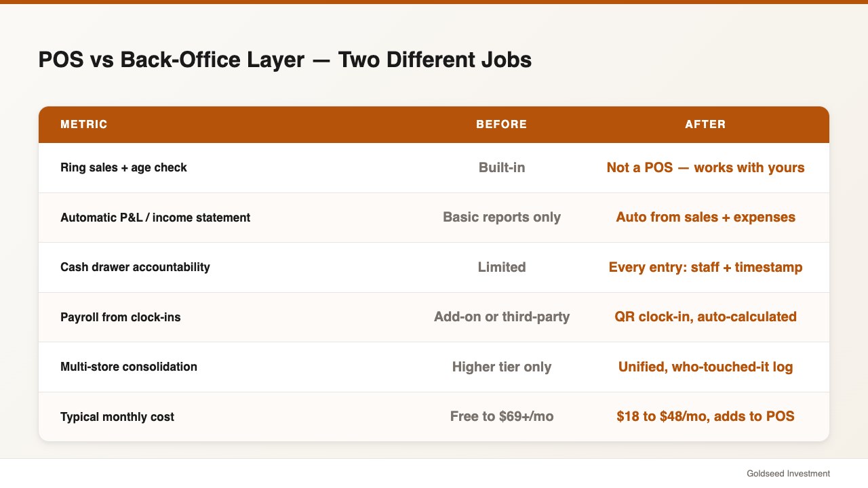This screenshot has width=868, height=488.
Task: Click 'Ring sales + age check' row label
Action: pyautogui.click(x=123, y=167)
